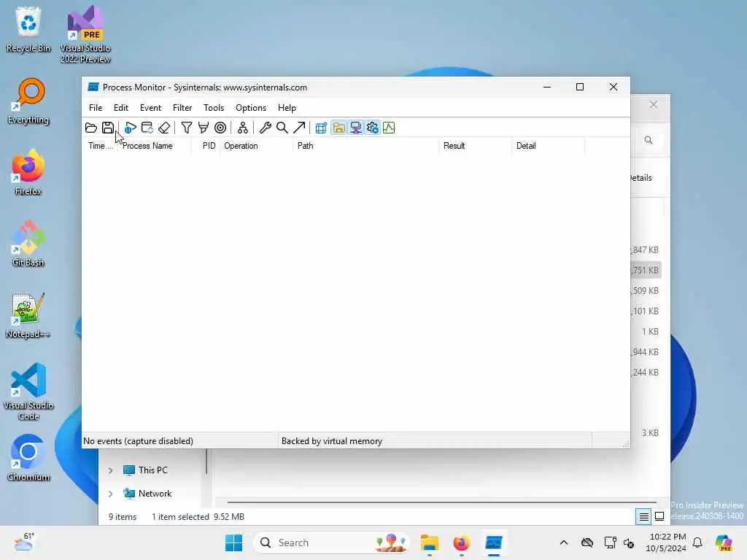This screenshot has height=560, width=747.
Task: Select the Recycle Bin desktop icon
Action: click(x=28, y=29)
